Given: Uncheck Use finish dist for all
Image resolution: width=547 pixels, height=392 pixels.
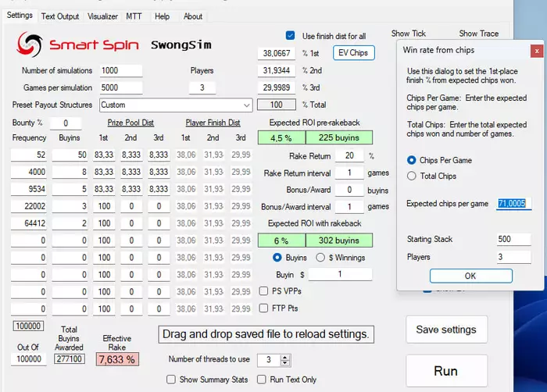Looking at the screenshot, I should pos(290,36).
